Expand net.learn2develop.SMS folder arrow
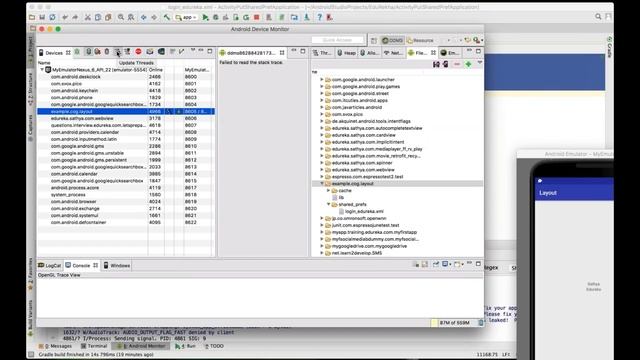The height and width of the screenshot is (360, 640). (322, 253)
